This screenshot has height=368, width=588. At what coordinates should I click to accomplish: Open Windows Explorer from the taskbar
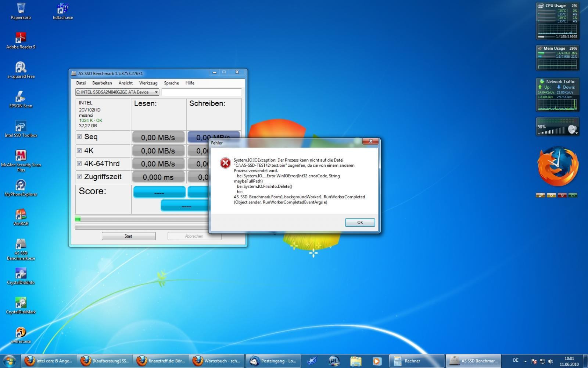pyautogui.click(x=356, y=361)
